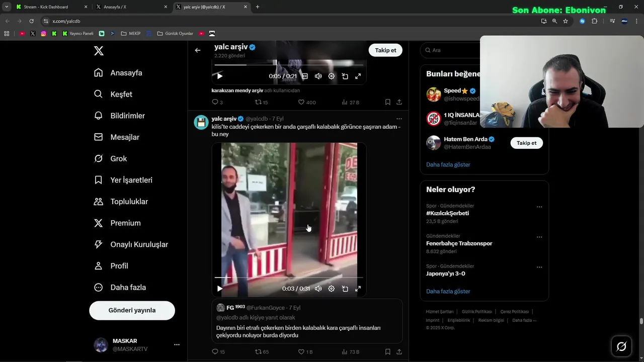This screenshot has height=362, width=644.
Task: Make the 0:03 / 0:31 video fullscreen
Action: [358, 289]
